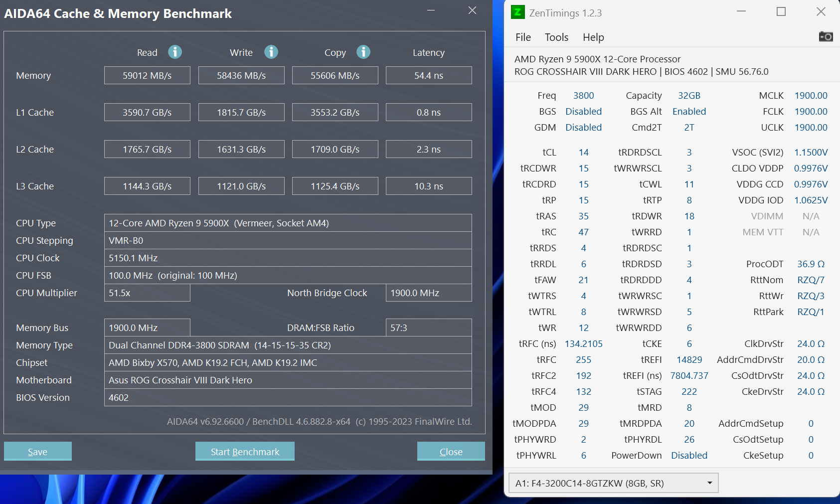
Task: Click the tCL value 14
Action: click(583, 152)
